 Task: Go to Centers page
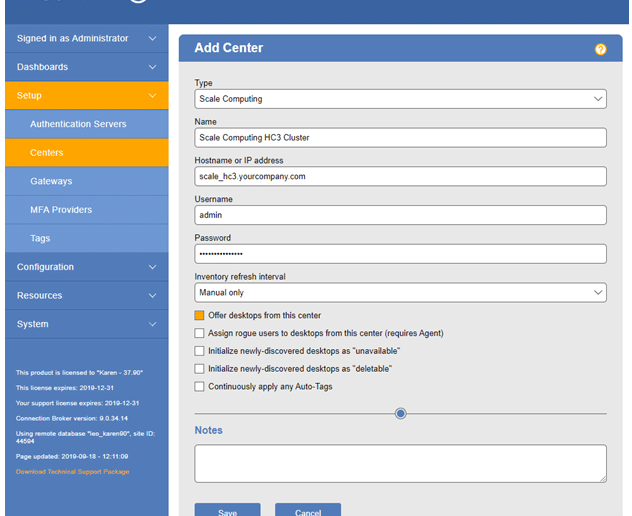click(87, 153)
